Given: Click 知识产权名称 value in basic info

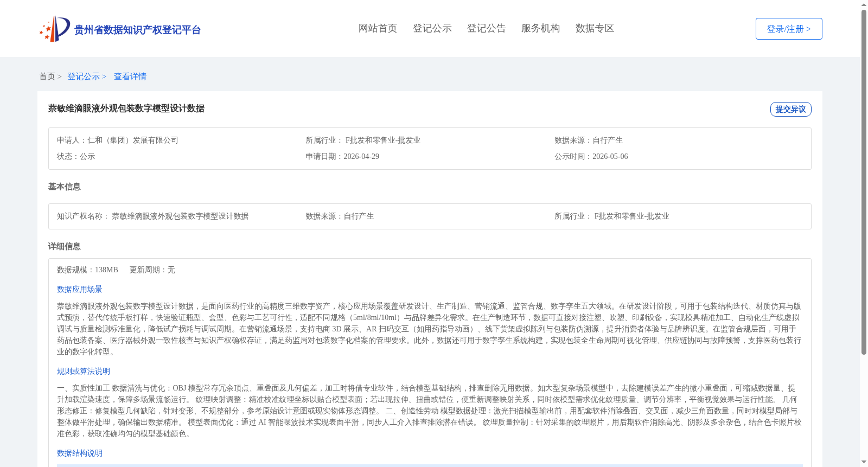Looking at the screenshot, I should point(180,216).
